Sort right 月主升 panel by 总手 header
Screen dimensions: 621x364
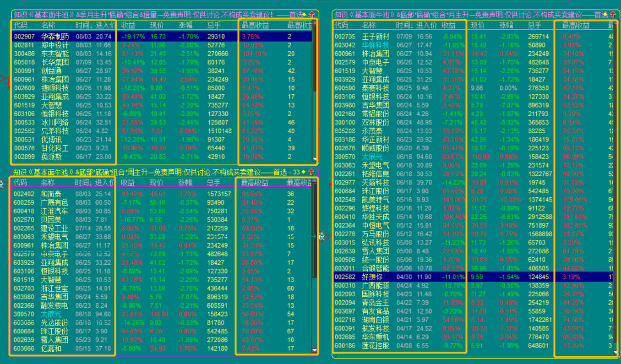click(535, 25)
